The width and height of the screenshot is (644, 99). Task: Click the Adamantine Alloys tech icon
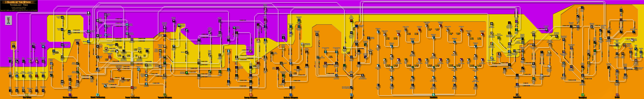[x=546, y=29]
